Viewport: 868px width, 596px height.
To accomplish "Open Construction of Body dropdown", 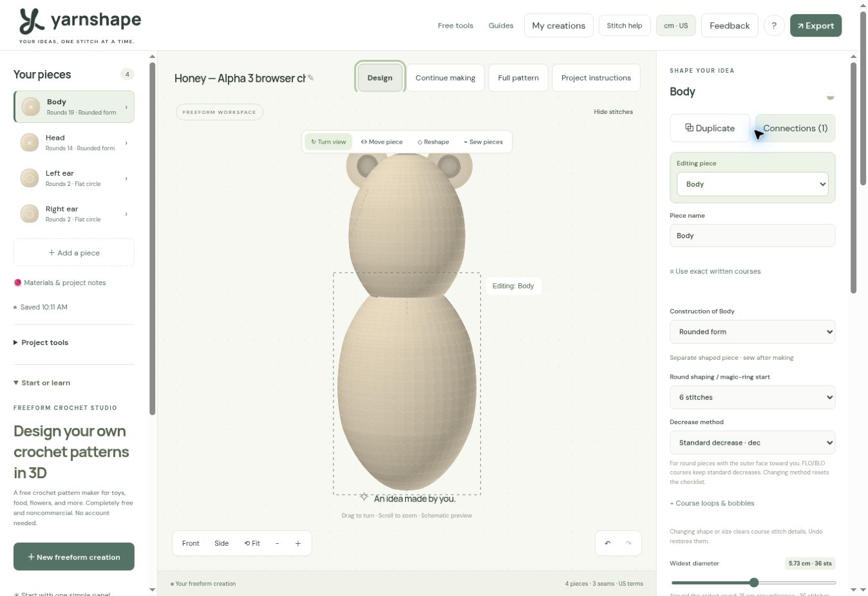I will [x=753, y=332].
